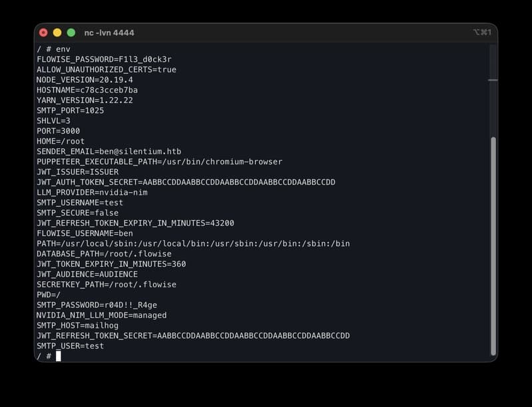Click the red close window button
532x407 pixels.
click(43, 33)
